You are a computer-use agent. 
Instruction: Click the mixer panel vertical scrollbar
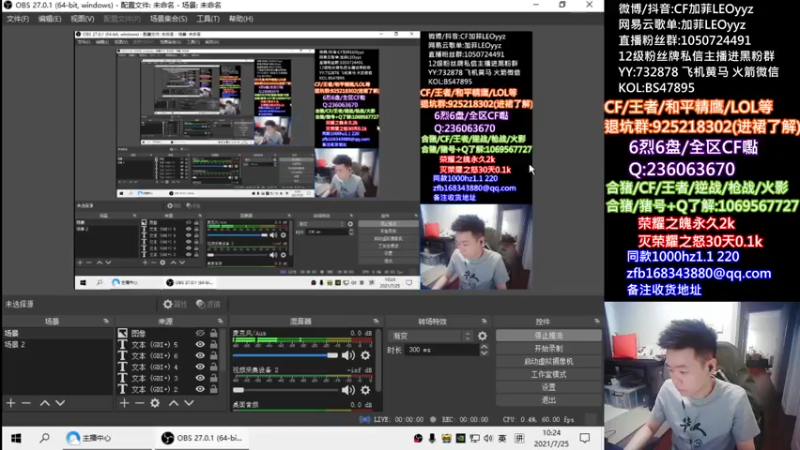coord(379,360)
